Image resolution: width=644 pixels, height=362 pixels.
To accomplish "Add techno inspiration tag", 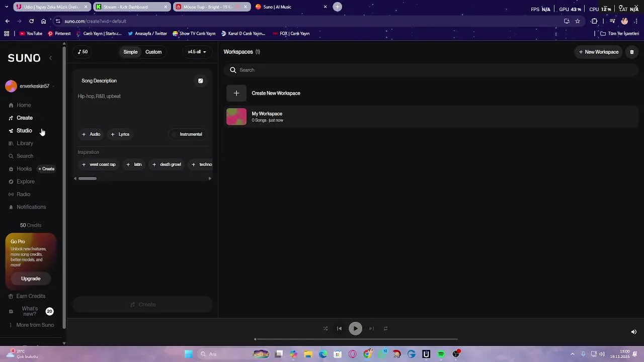I will 202,164.
